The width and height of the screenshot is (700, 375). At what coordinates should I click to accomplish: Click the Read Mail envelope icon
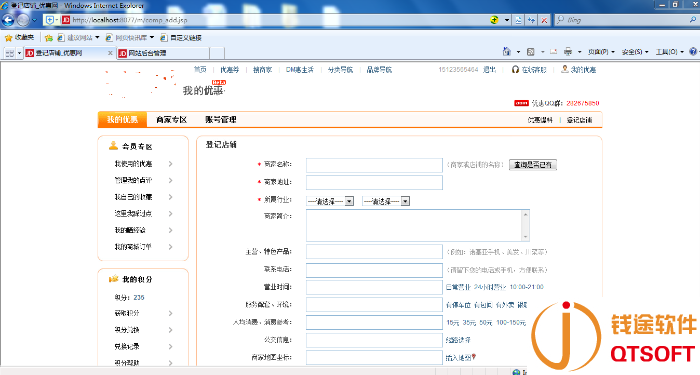click(x=554, y=52)
